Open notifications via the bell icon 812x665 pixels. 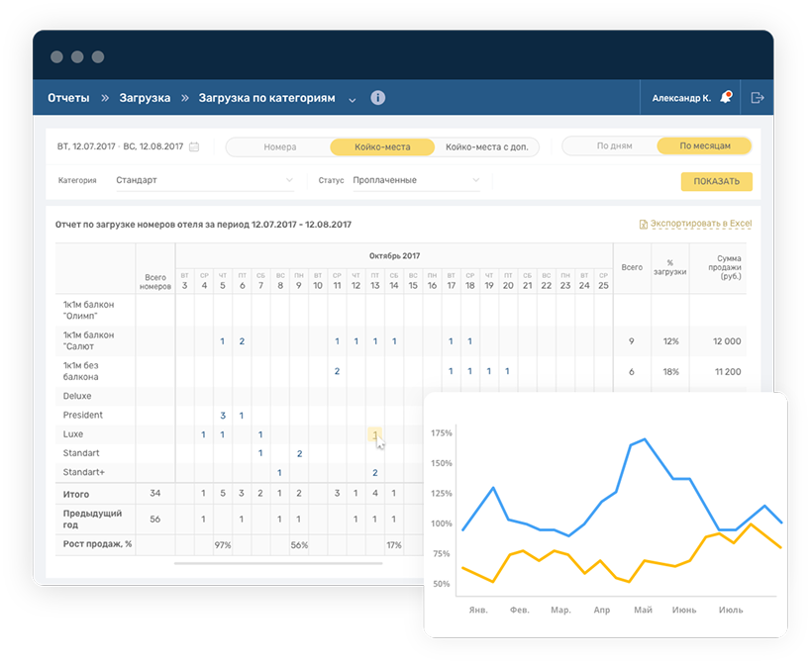pyautogui.click(x=726, y=98)
